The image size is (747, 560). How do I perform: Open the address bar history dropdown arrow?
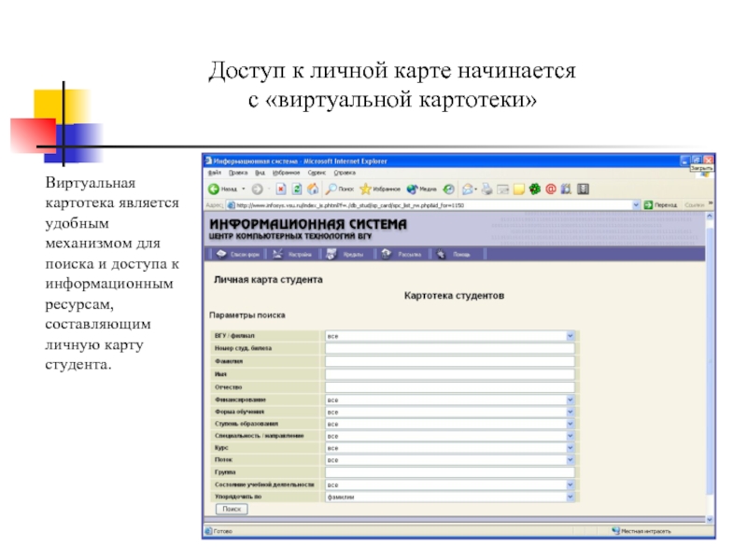click(x=636, y=204)
